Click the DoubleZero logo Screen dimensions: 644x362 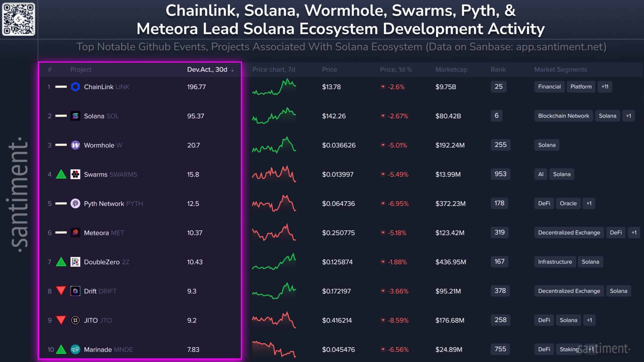75,262
